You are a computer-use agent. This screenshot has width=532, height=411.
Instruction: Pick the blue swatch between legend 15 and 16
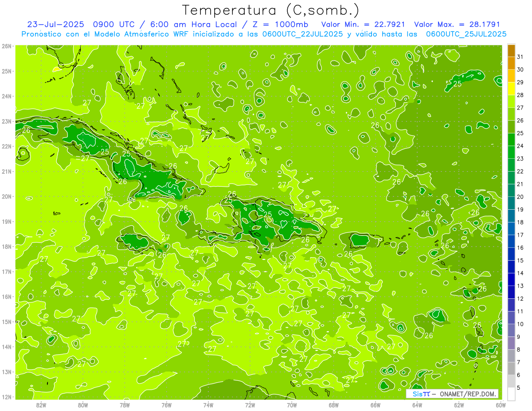click(x=511, y=254)
